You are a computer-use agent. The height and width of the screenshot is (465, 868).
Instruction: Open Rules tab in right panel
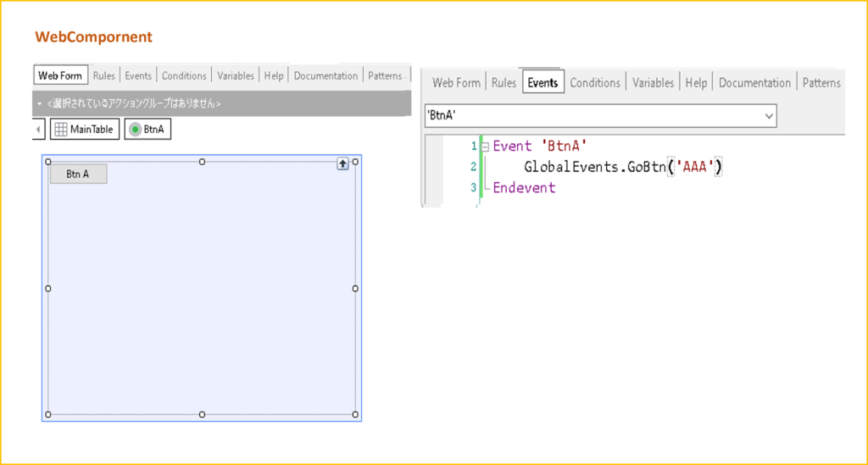point(504,82)
